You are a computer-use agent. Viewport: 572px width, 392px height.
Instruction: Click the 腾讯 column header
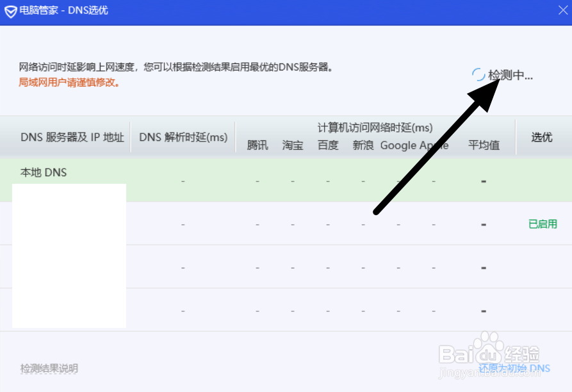tap(257, 145)
